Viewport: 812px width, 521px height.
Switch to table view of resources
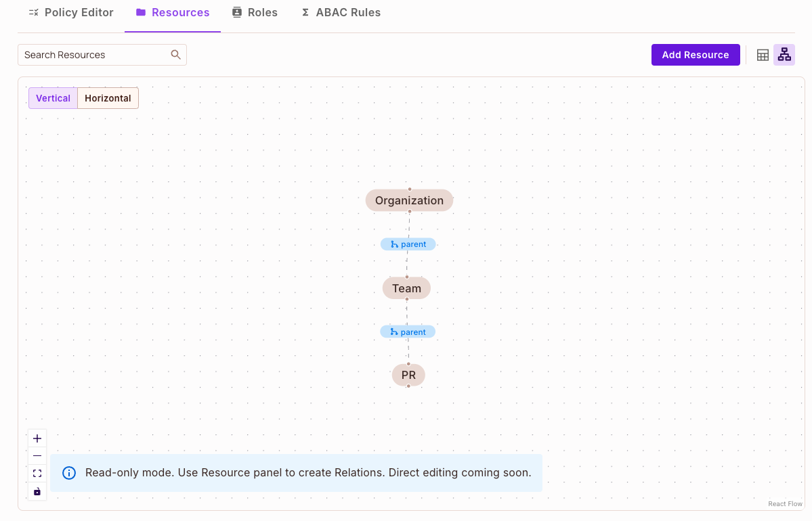click(763, 55)
